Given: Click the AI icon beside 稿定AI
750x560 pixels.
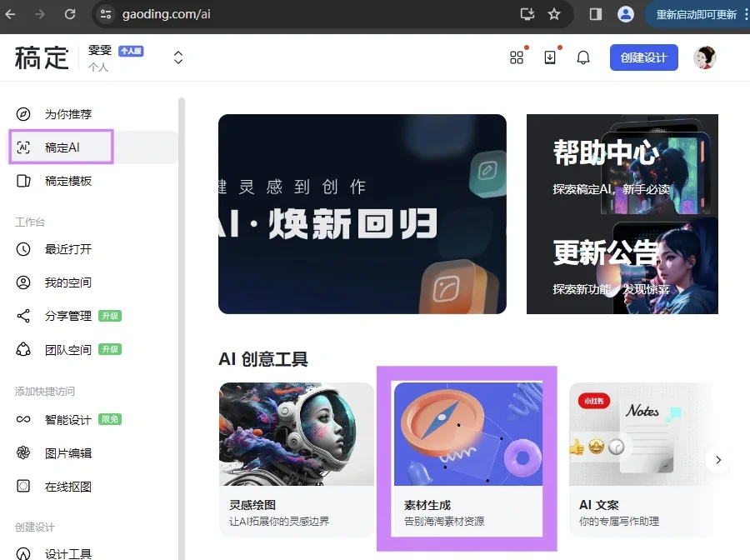Looking at the screenshot, I should tap(23, 147).
